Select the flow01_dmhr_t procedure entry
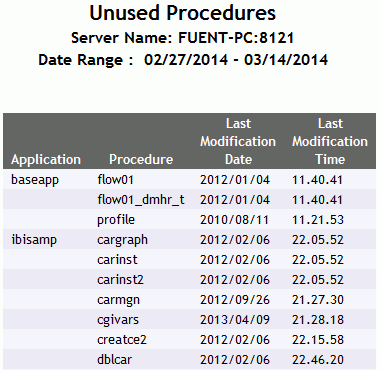 tap(141, 200)
